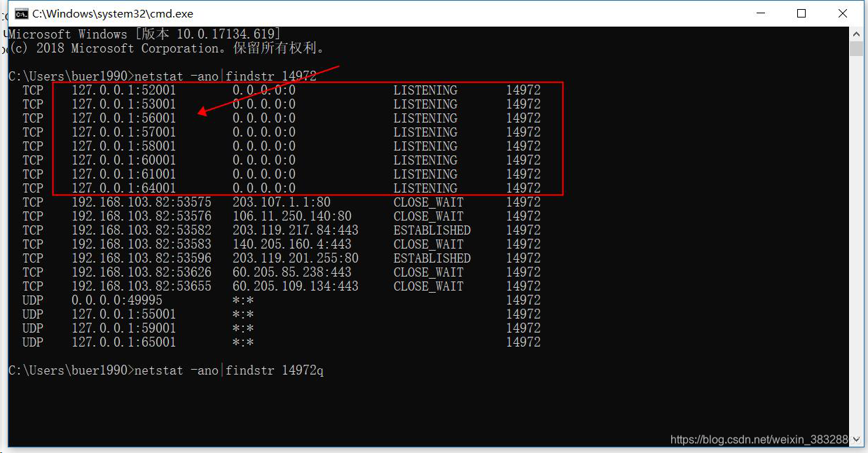This screenshot has height=453, width=868.
Task: Click local address 192.168.103.82:53626
Action: [x=142, y=272]
